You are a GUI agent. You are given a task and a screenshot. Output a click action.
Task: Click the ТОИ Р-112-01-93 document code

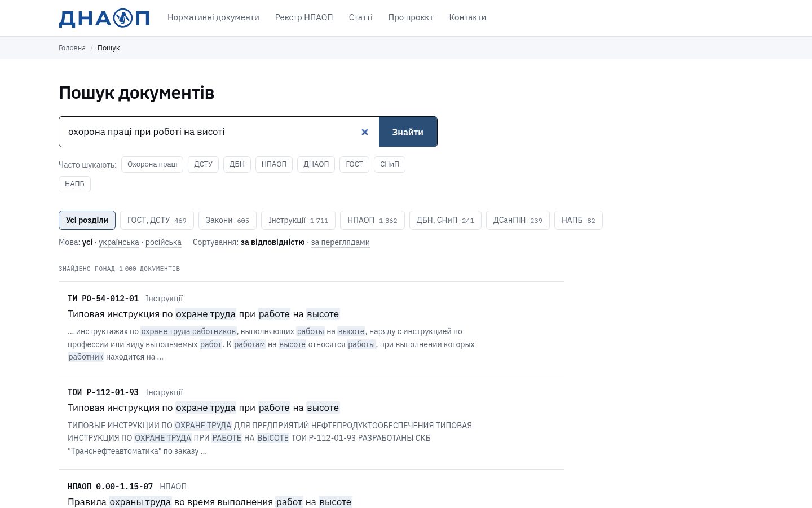tap(103, 392)
